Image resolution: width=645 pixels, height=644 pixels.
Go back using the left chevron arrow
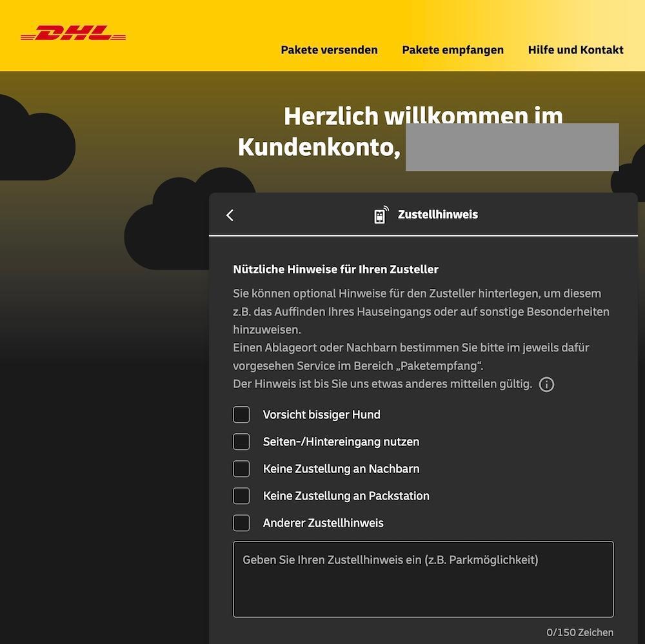coord(230,215)
